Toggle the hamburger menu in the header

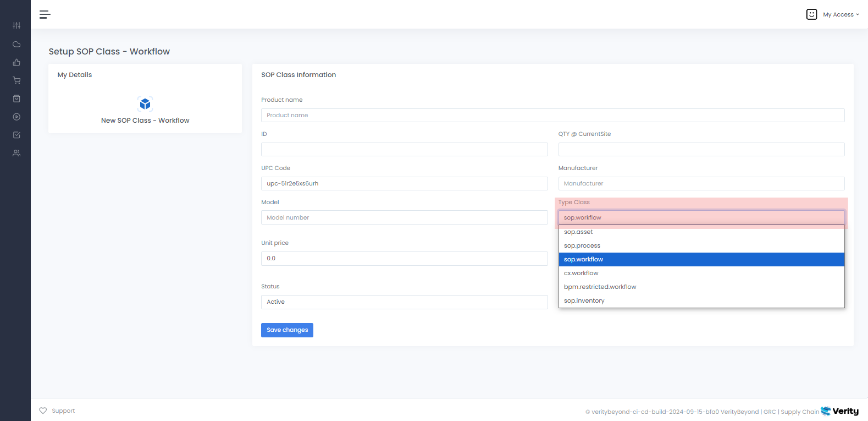point(45,14)
